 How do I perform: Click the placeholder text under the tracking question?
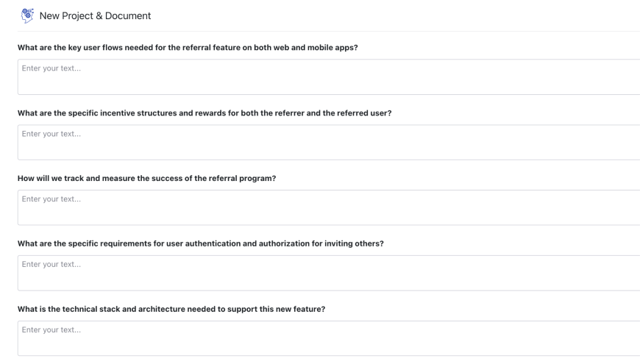(51, 199)
